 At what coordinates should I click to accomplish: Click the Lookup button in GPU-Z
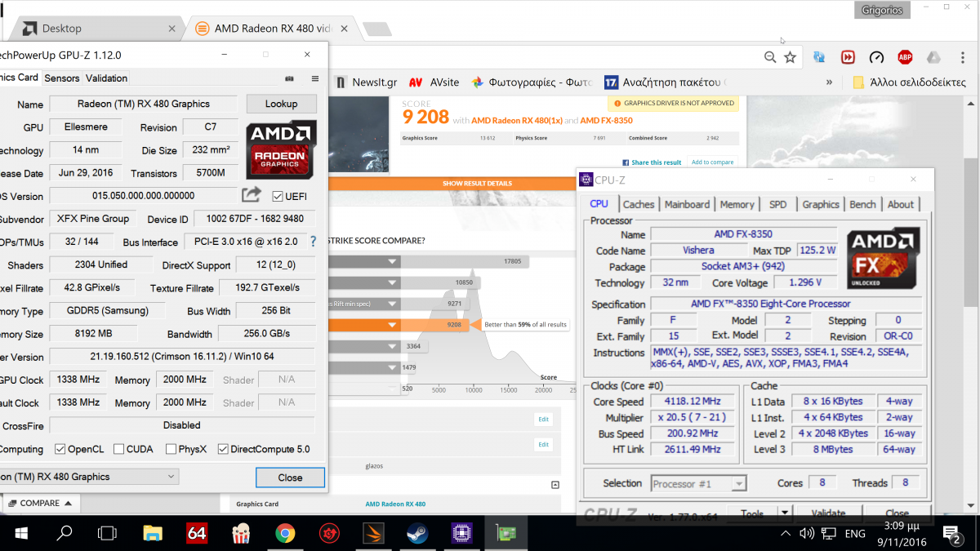tap(281, 104)
